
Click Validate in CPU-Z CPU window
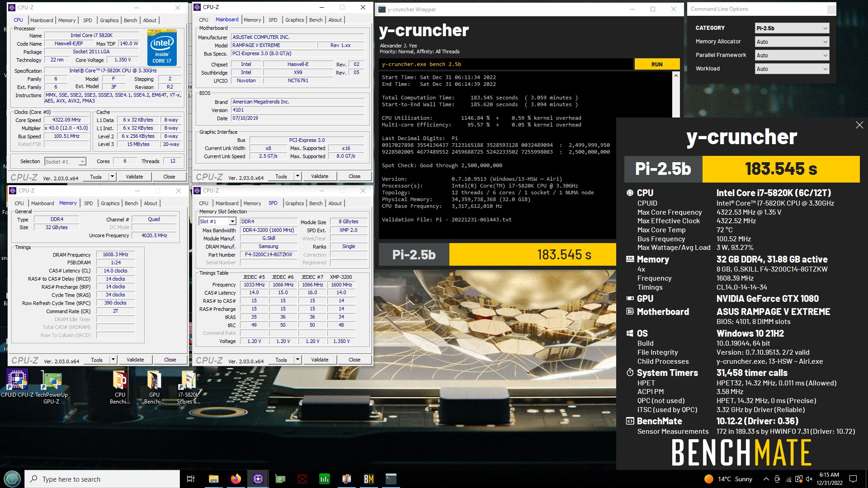[134, 177]
